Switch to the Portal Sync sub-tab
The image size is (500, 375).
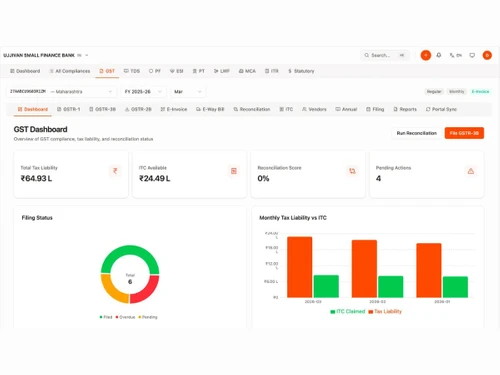pos(441,109)
